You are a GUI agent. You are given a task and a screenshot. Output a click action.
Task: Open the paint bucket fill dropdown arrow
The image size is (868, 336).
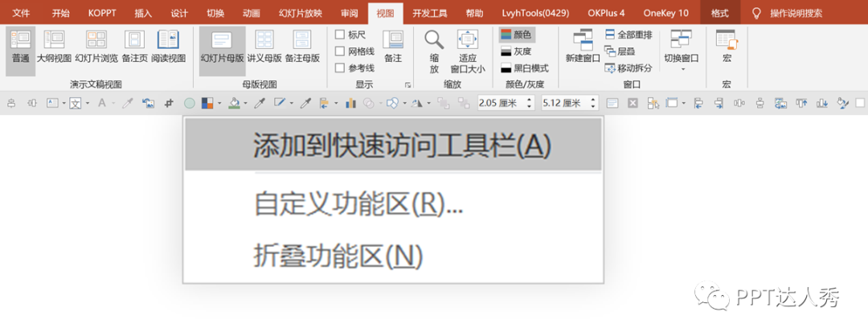pyautogui.click(x=246, y=103)
